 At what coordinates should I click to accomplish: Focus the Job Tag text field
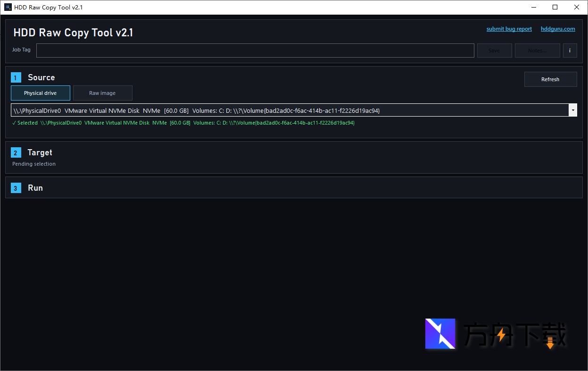point(255,51)
